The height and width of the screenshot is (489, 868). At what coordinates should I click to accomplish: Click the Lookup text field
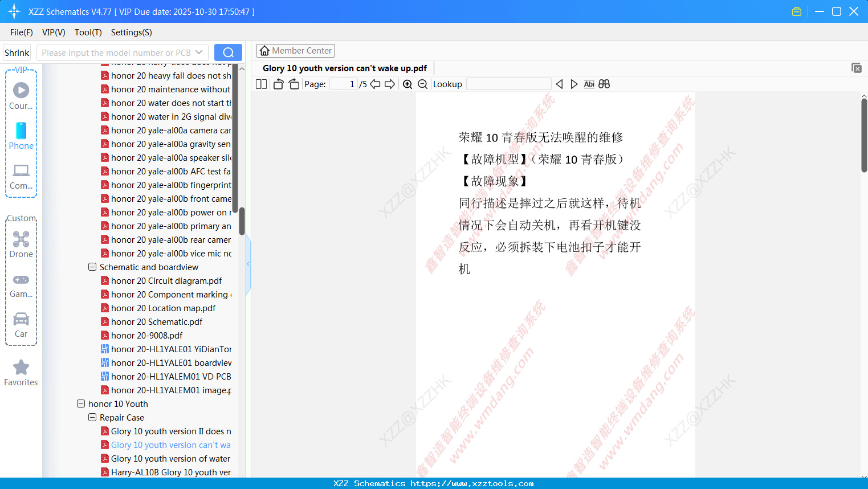point(508,84)
